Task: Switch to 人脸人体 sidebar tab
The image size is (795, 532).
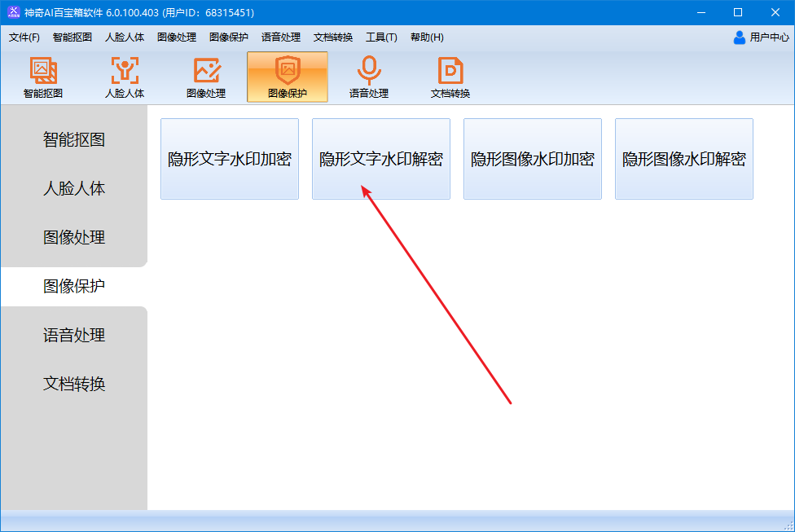Action: (74, 188)
